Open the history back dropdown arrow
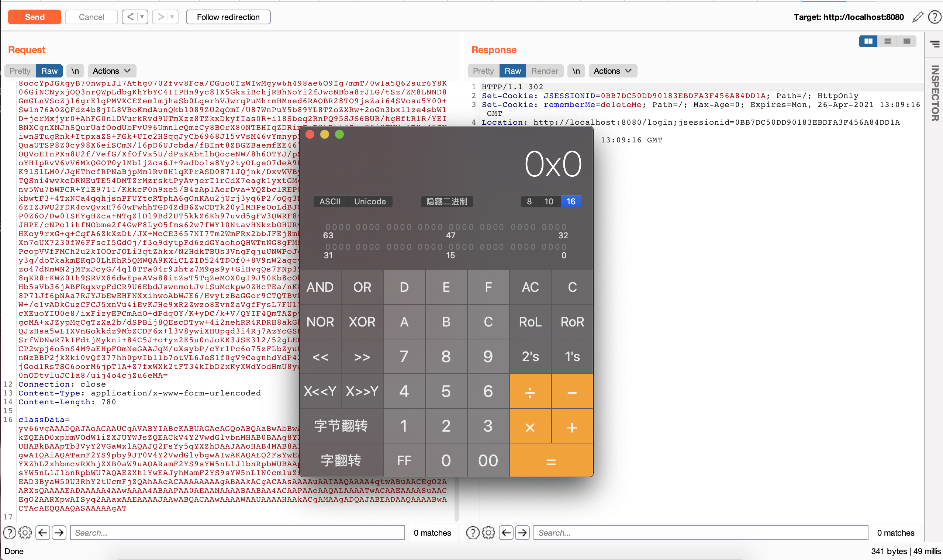 [142, 17]
